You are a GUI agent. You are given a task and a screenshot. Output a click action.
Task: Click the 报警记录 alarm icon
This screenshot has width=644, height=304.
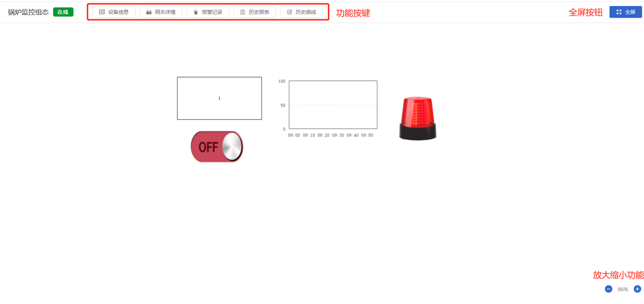click(196, 12)
